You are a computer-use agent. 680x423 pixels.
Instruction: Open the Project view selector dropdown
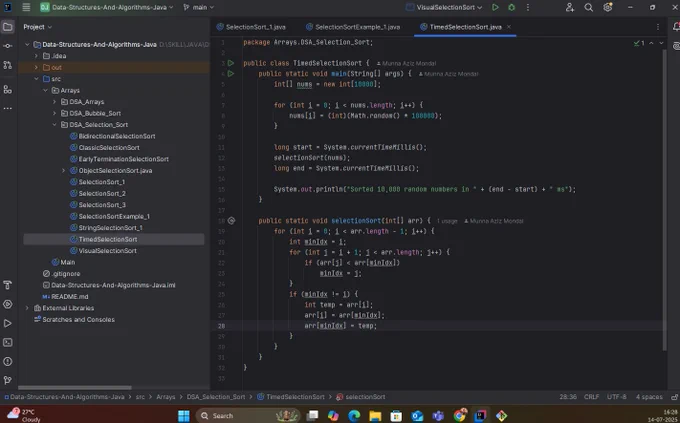click(38, 27)
